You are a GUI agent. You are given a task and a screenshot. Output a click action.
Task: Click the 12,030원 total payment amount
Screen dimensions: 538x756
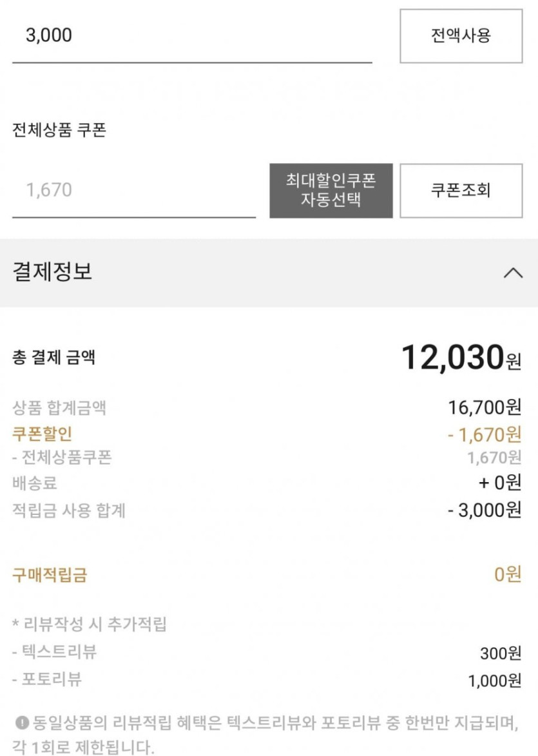(461, 357)
